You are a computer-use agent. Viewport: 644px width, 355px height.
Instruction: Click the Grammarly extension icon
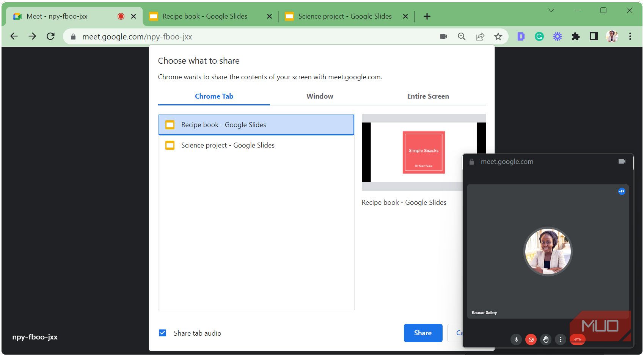539,36
